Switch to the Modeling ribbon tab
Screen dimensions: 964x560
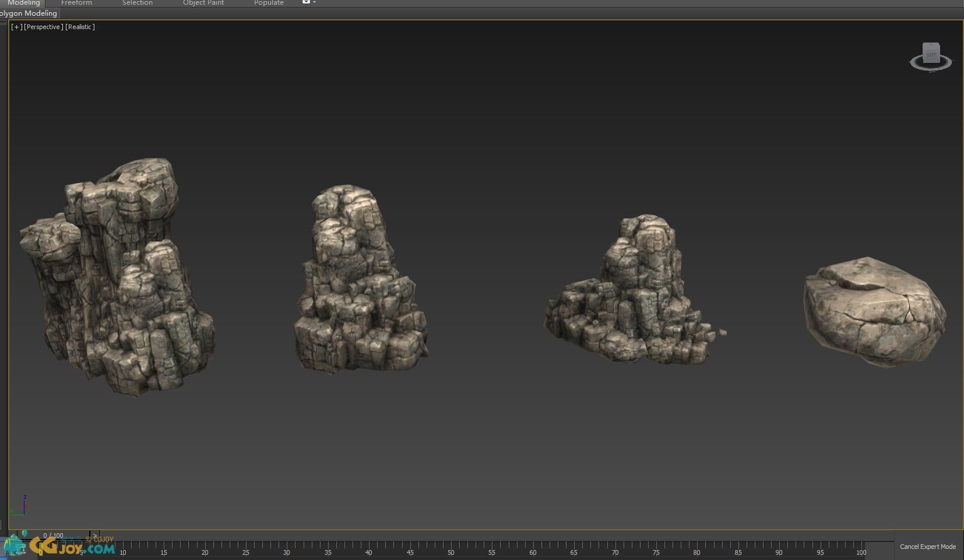coord(23,3)
